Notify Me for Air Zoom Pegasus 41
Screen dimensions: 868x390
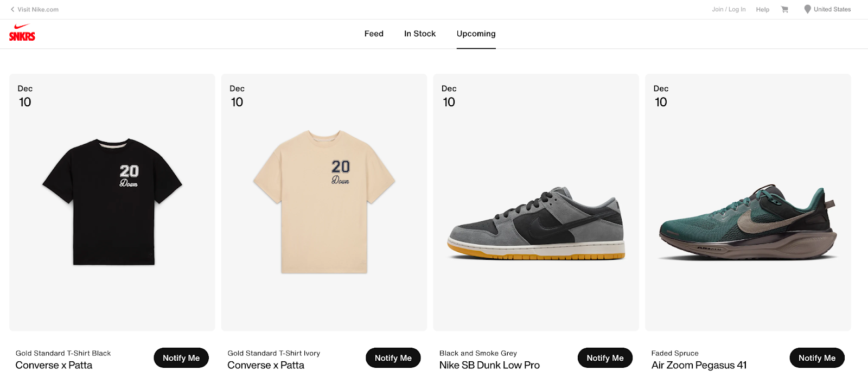(x=816, y=357)
